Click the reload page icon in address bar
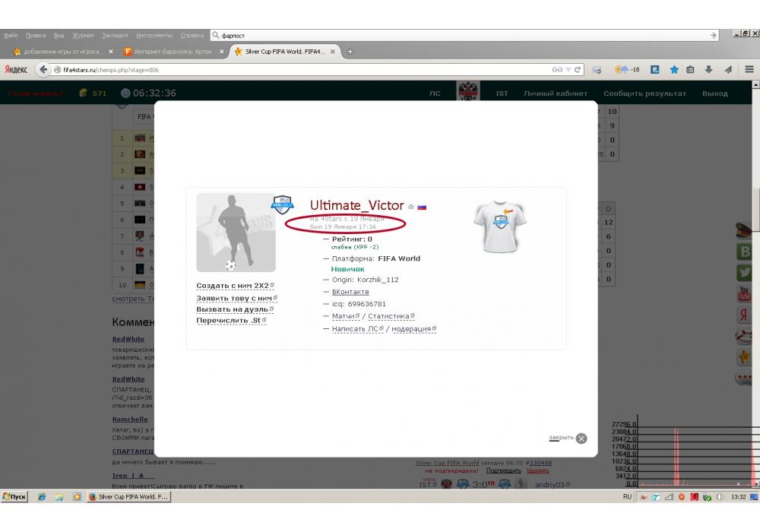The width and height of the screenshot is (760, 532). (578, 70)
